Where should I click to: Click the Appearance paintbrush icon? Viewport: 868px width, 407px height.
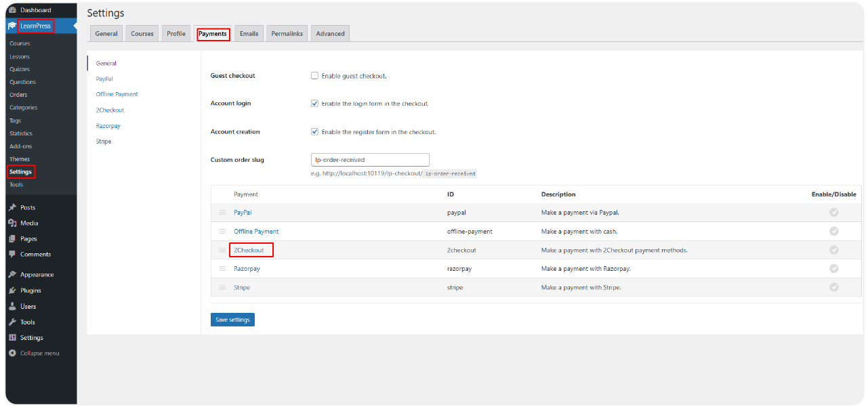click(12, 275)
